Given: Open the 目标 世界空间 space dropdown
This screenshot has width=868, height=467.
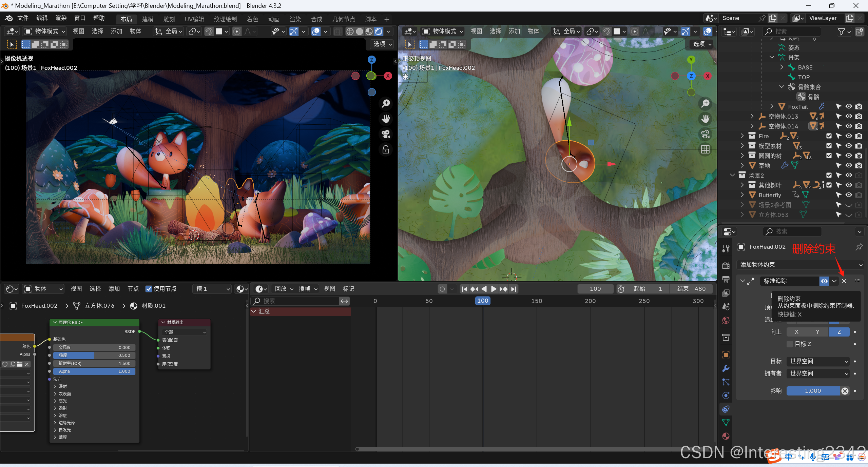Looking at the screenshot, I should pyautogui.click(x=818, y=361).
